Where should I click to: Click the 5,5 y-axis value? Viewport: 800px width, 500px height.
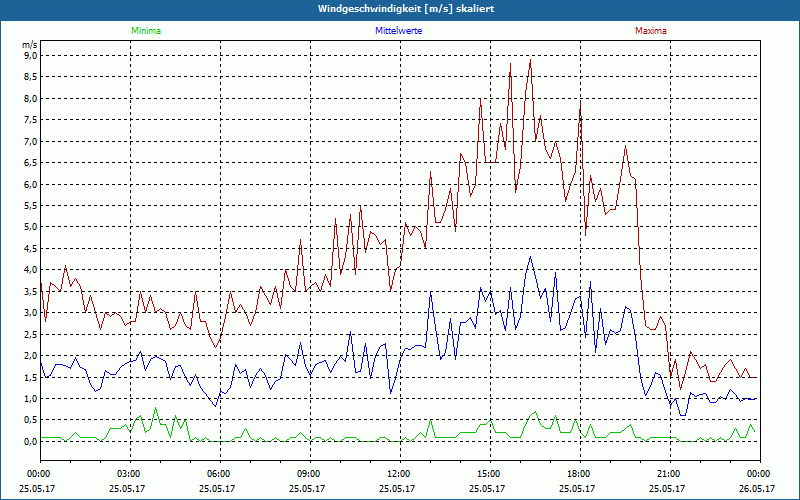31,206
